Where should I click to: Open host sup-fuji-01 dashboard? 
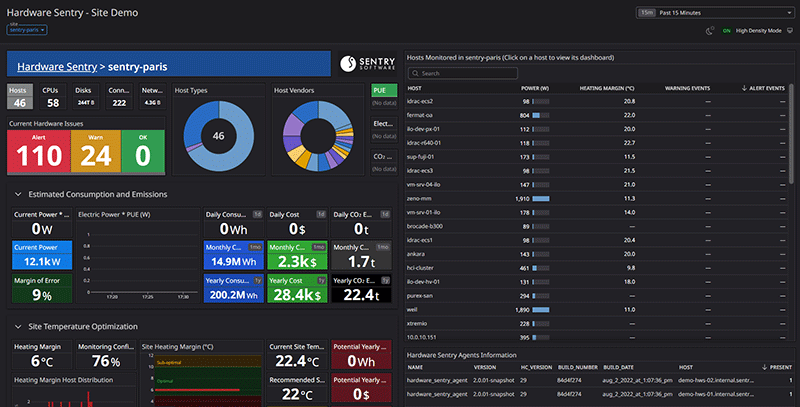420,157
